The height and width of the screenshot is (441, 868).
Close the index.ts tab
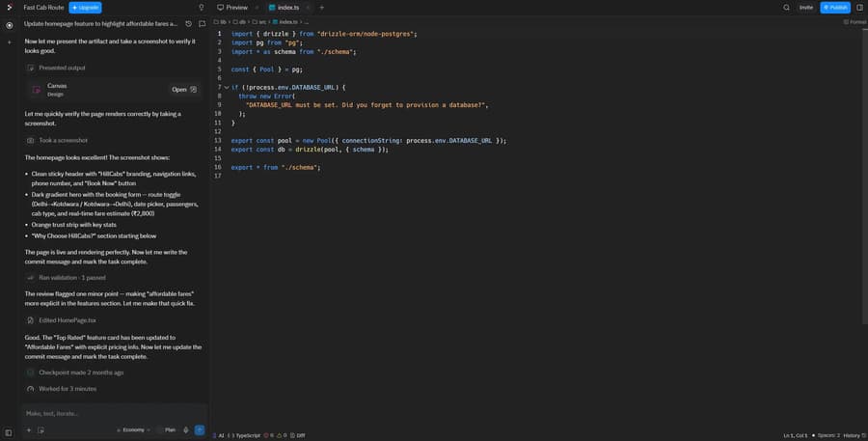(x=308, y=7)
